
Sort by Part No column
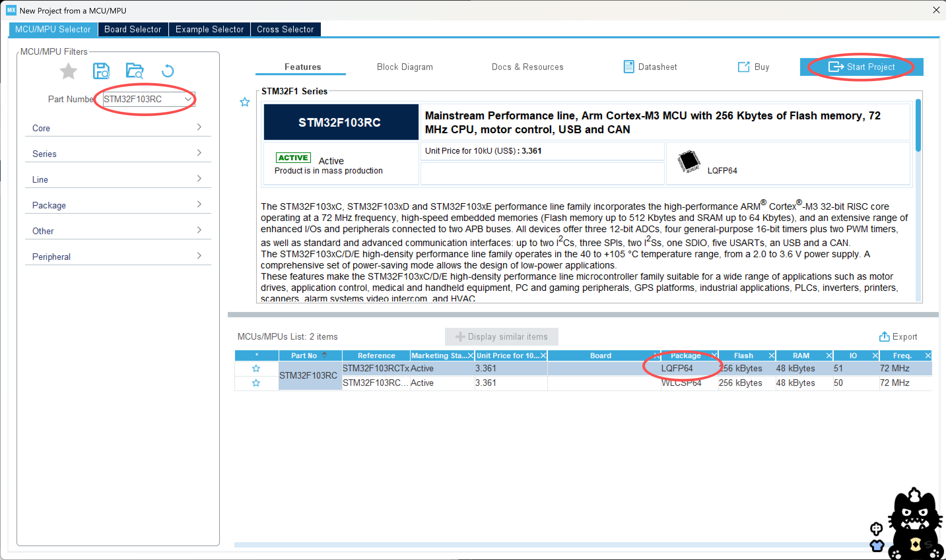coord(310,356)
